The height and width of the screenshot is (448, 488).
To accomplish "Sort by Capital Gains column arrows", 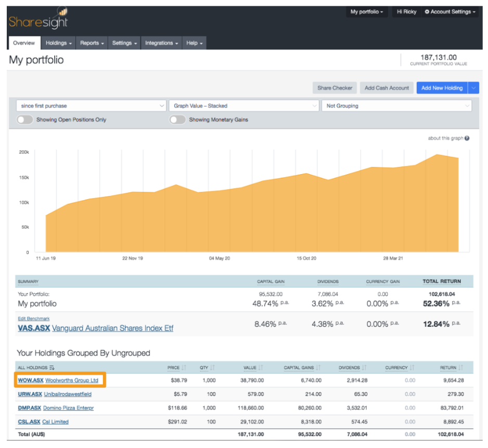I will coord(318,367).
